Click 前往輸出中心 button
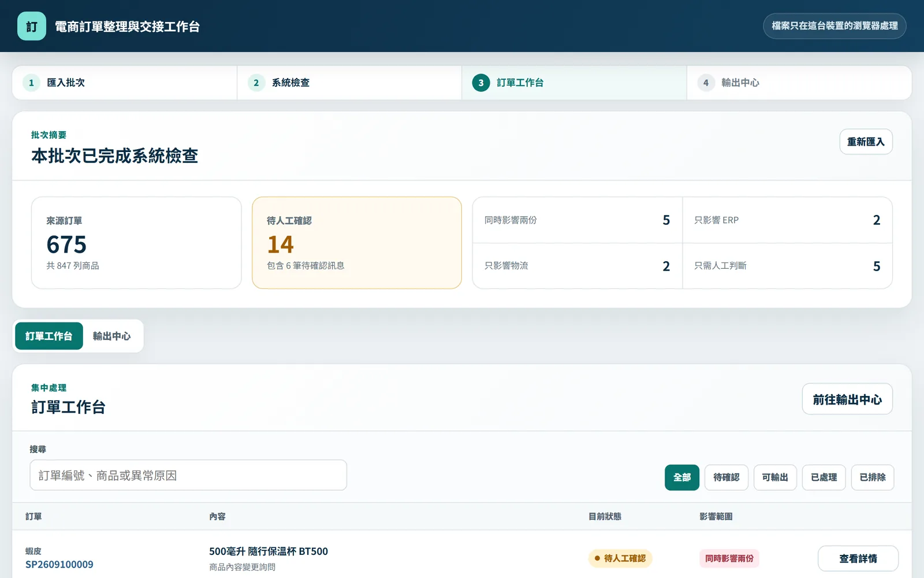Screen dimensions: 924x578 click(x=847, y=399)
